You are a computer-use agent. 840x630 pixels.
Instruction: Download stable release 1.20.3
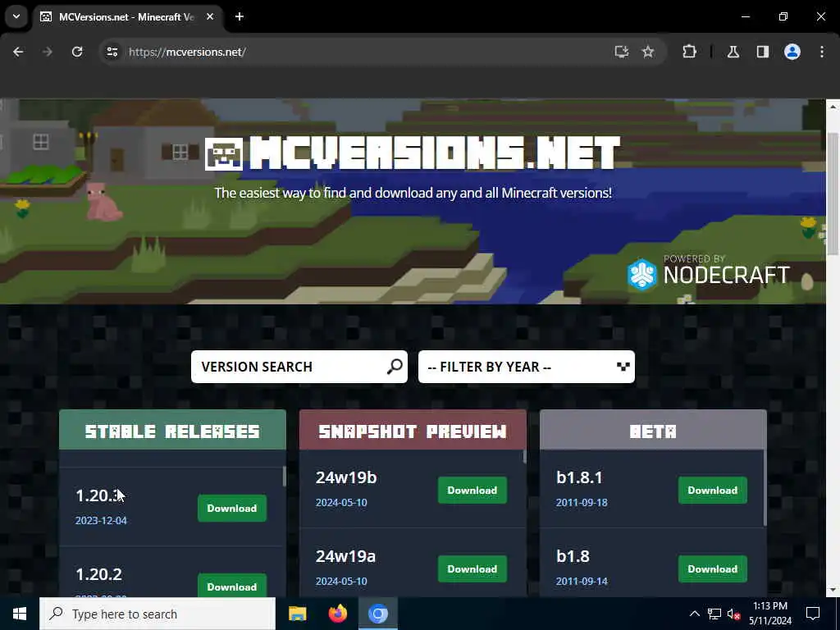232,508
